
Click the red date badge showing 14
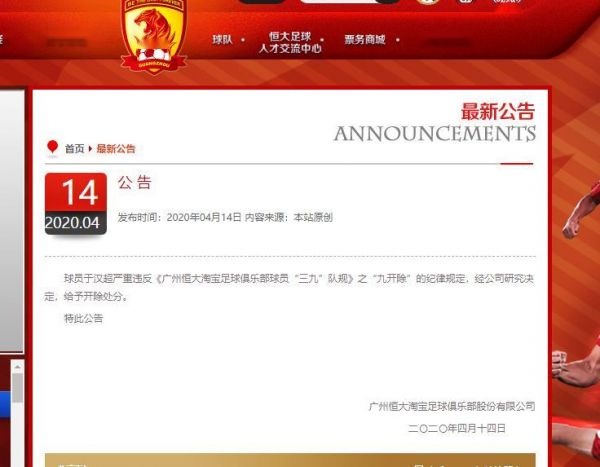click(76, 204)
